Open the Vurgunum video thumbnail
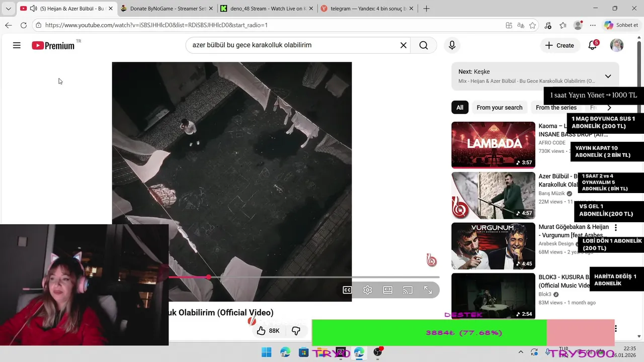Image resolution: width=644 pixels, height=362 pixels. point(493,246)
